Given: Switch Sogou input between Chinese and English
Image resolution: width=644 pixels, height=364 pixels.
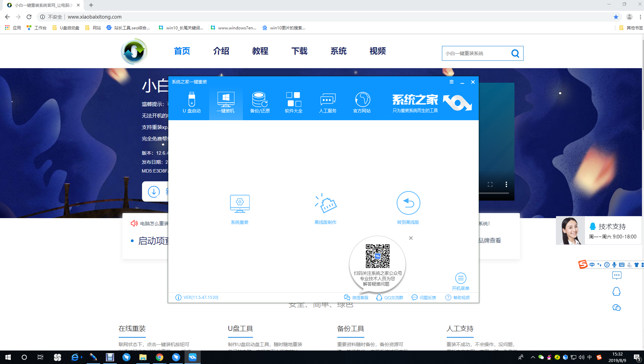Looking at the screenshot, I should [593, 264].
